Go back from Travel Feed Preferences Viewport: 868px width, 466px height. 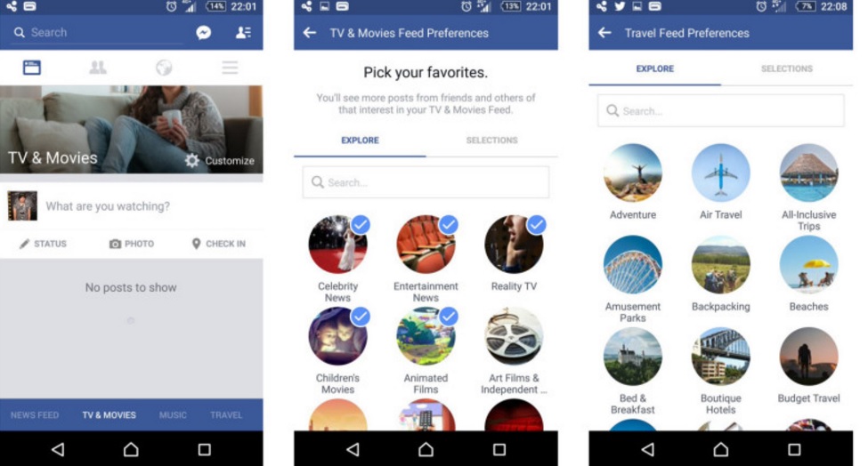click(x=604, y=33)
